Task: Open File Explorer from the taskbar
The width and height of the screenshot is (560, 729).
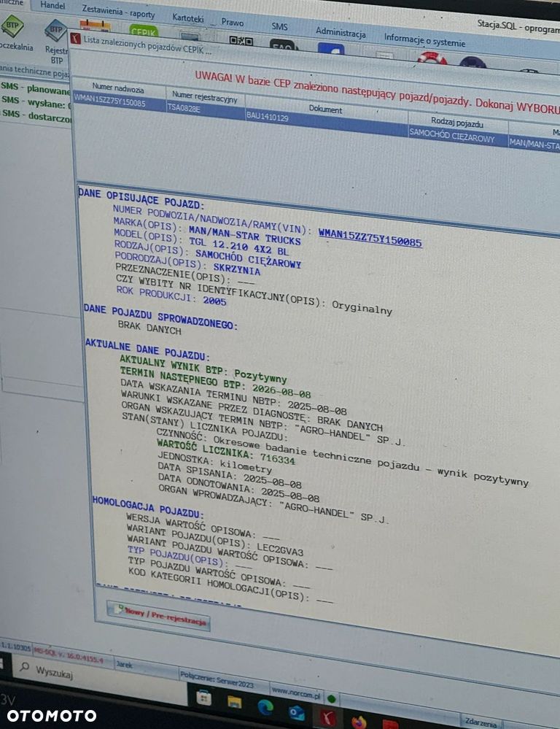Action: 235,701
